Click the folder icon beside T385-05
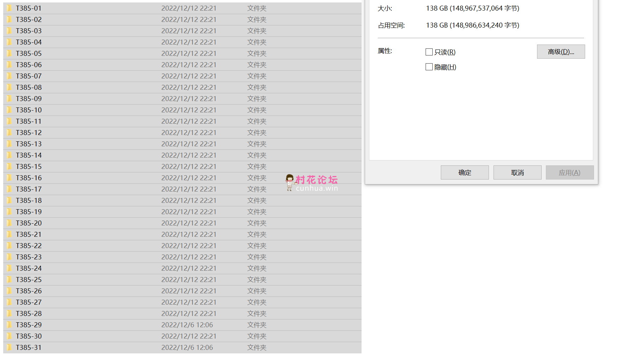Viewport: 623px width, 364px height. 10,53
